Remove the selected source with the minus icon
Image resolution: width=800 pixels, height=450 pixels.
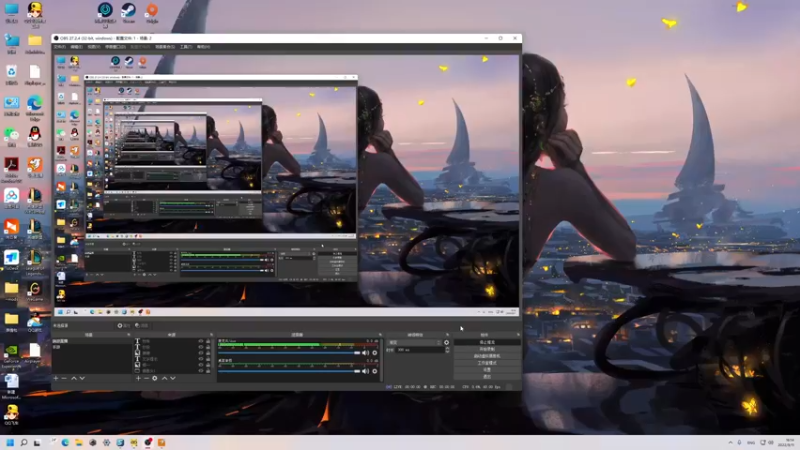click(146, 378)
